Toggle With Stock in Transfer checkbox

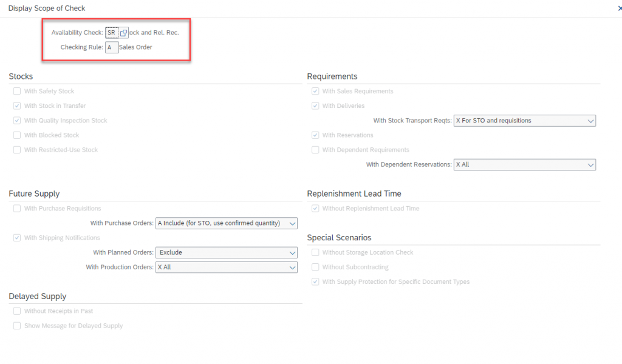point(16,106)
